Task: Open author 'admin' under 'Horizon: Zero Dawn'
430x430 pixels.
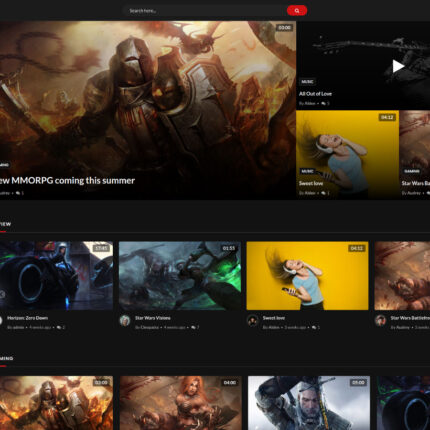Action: coord(18,327)
